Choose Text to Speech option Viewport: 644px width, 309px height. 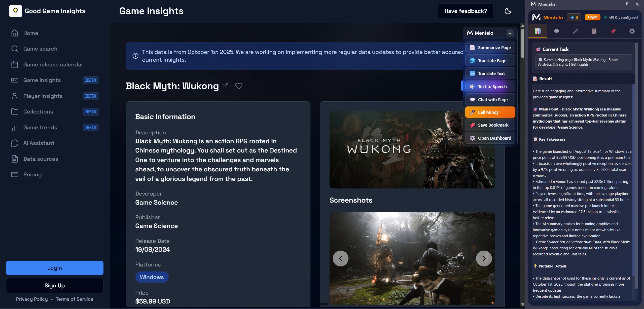point(490,87)
